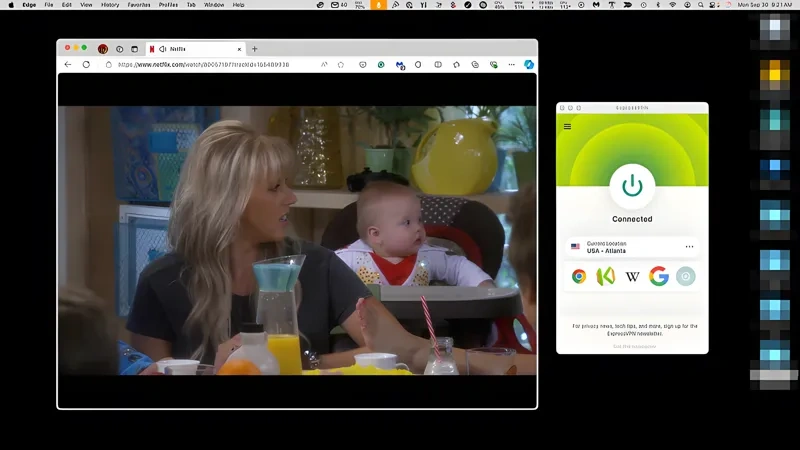Screen dimensions: 800x450
Task: Open the Profiles menu
Action: (168, 5)
